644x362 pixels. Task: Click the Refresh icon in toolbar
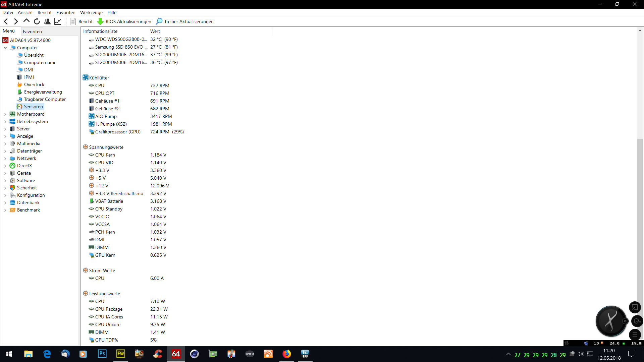[x=37, y=21]
